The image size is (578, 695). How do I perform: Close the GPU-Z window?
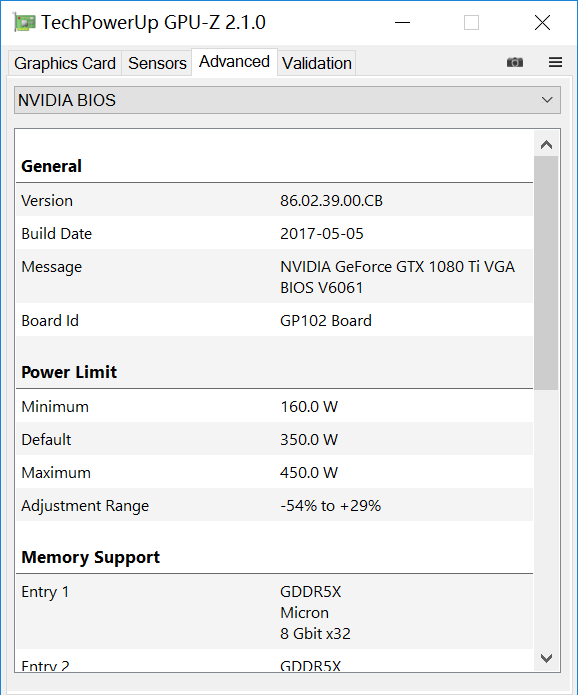tap(542, 23)
